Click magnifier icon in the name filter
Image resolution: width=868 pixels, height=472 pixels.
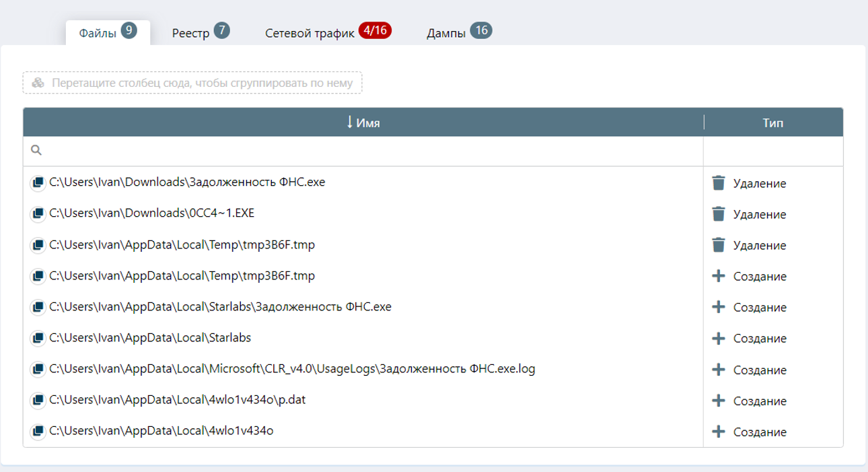click(x=36, y=151)
